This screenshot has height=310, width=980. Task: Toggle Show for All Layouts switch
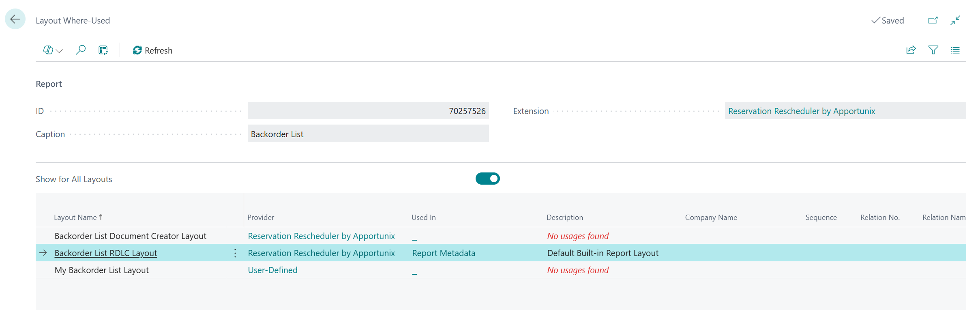[487, 179]
